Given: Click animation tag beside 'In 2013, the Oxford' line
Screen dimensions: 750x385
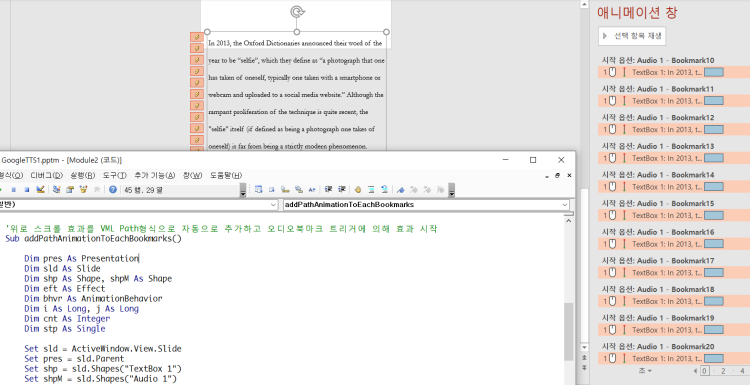Looking at the screenshot, I should (x=197, y=37).
